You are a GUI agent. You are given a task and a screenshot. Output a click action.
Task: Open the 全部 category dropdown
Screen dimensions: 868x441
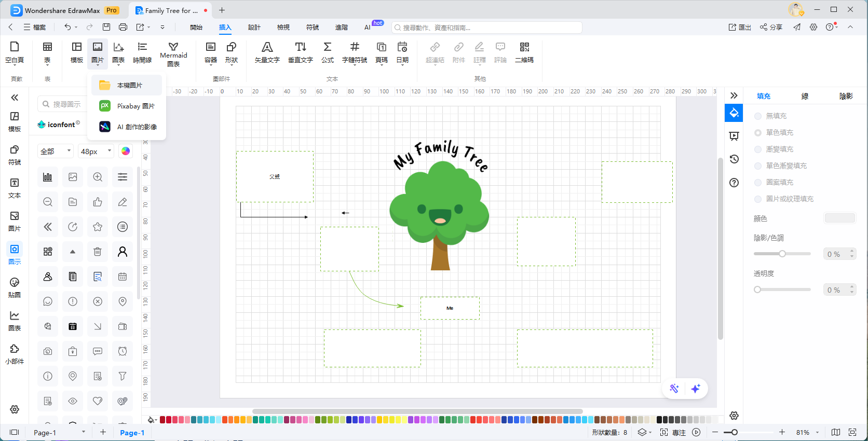[x=56, y=151]
